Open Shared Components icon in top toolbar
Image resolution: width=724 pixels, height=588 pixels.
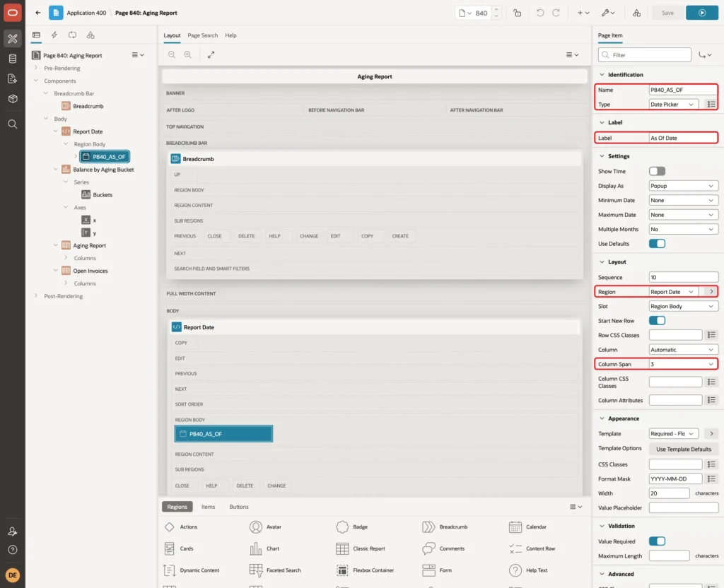pos(637,13)
